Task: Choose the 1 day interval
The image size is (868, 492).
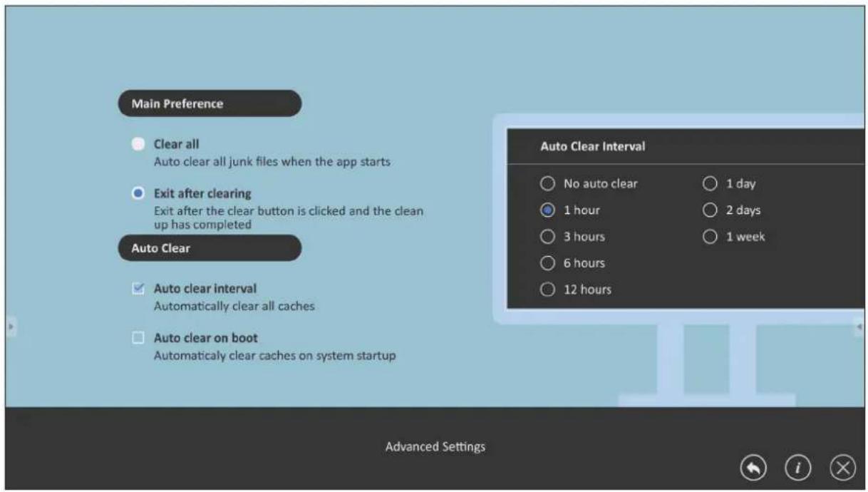Action: coord(710,184)
